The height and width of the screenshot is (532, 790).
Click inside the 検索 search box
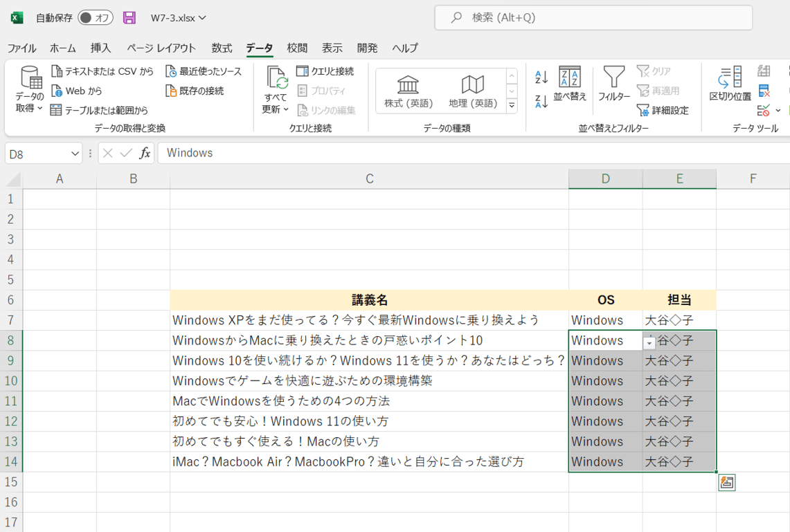click(593, 18)
